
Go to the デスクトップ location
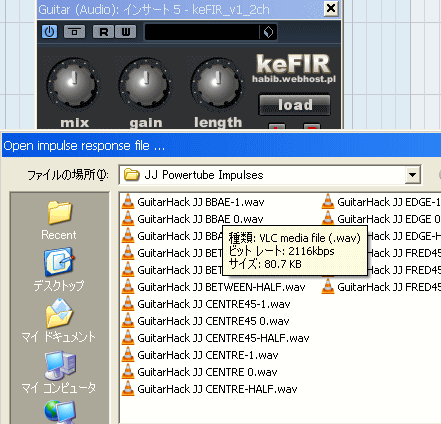(x=59, y=269)
